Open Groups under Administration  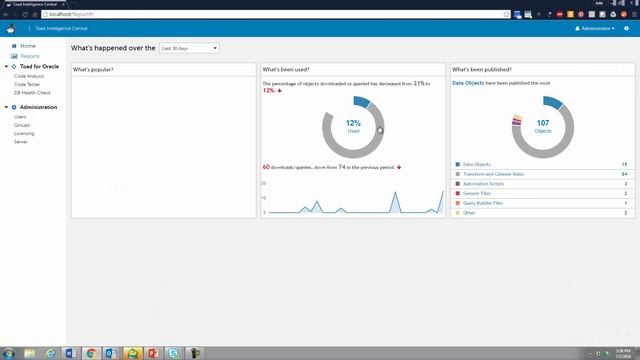pos(22,125)
